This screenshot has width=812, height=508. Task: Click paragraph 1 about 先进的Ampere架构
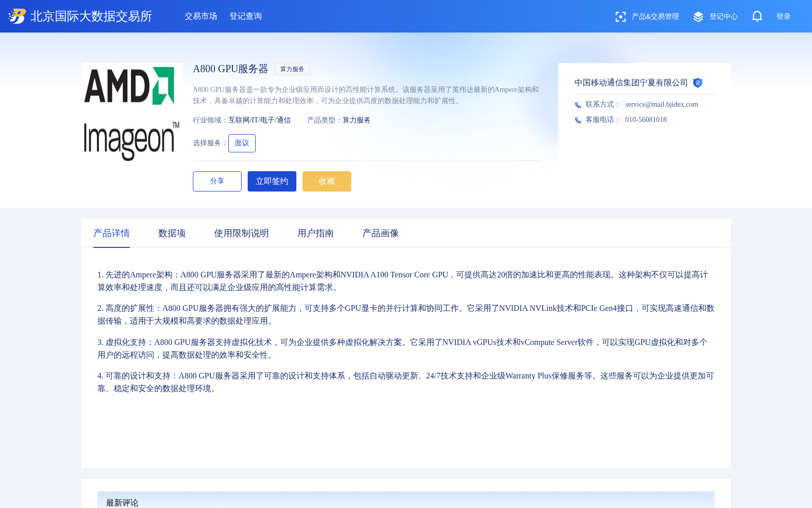point(406,281)
